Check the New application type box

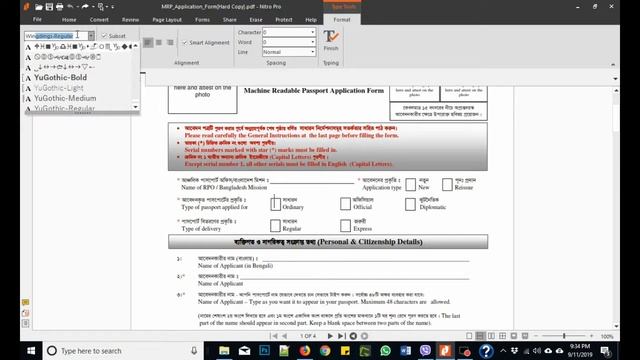(411, 184)
